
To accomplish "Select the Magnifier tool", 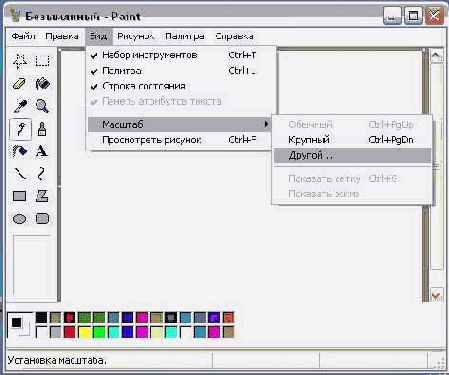I will click(42, 106).
